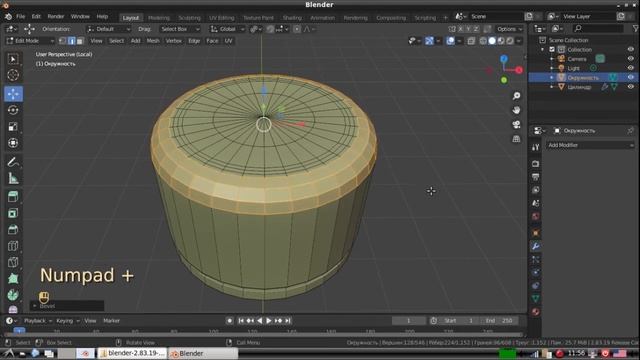This screenshot has width=640, height=360.
Task: Switch perspective/orthographic grid icon
Action: click(516, 139)
